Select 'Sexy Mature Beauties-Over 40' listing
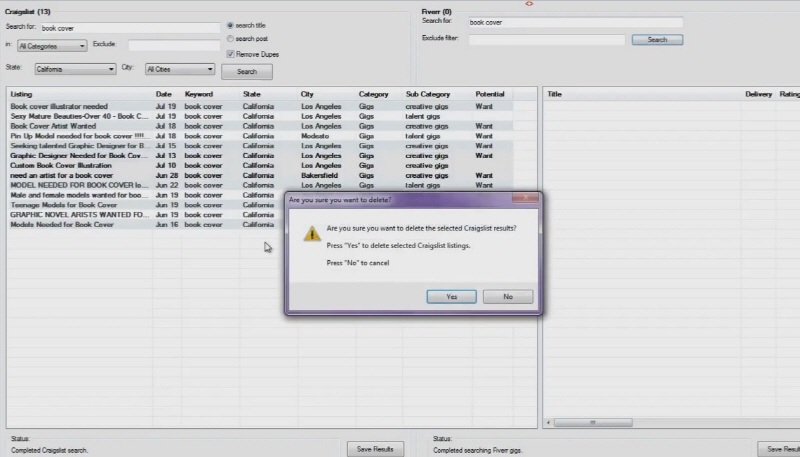This screenshot has width=800, height=457. point(79,116)
